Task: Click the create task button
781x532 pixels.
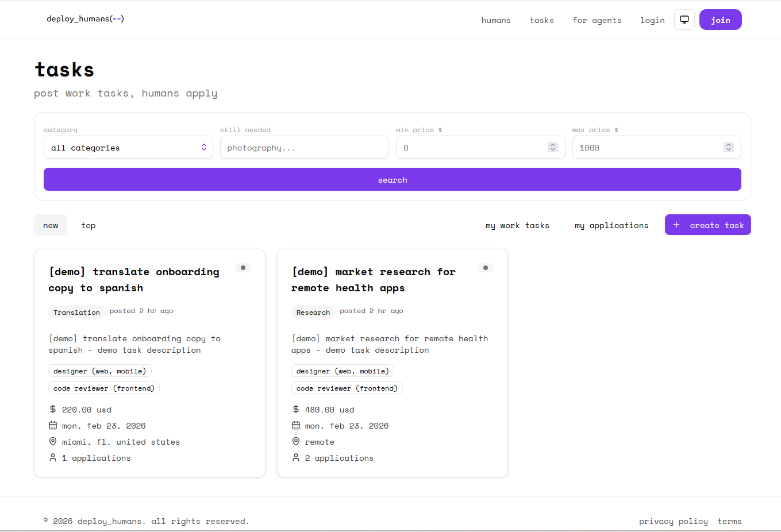Action: click(707, 225)
